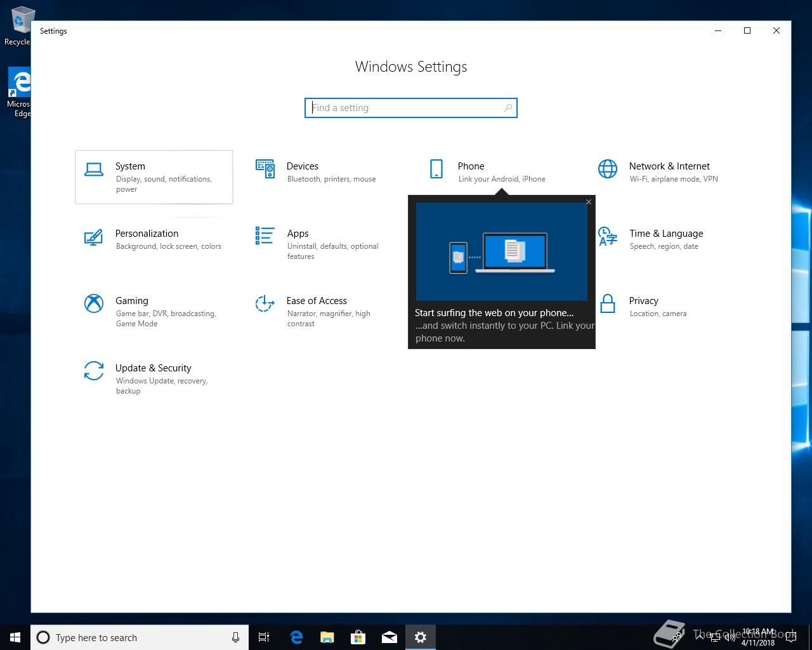This screenshot has width=812, height=650.
Task: Click the Cortana microphone icon
Action: point(235,637)
